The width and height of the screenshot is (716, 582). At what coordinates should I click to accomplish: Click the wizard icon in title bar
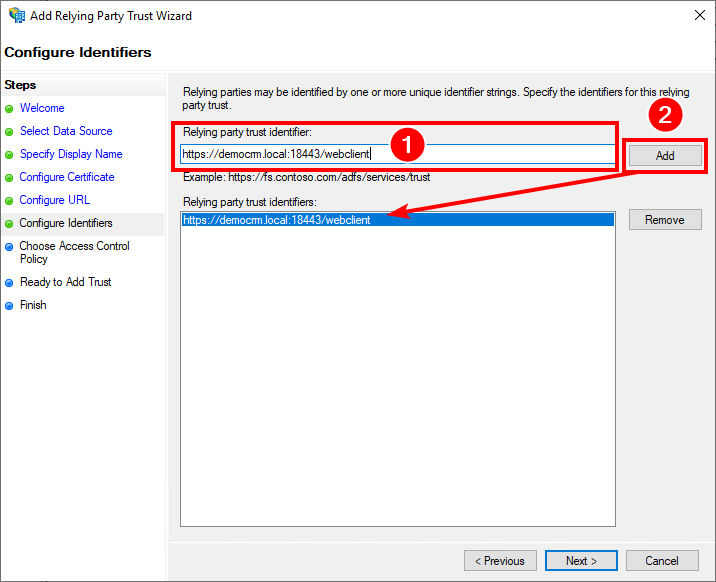point(16,16)
